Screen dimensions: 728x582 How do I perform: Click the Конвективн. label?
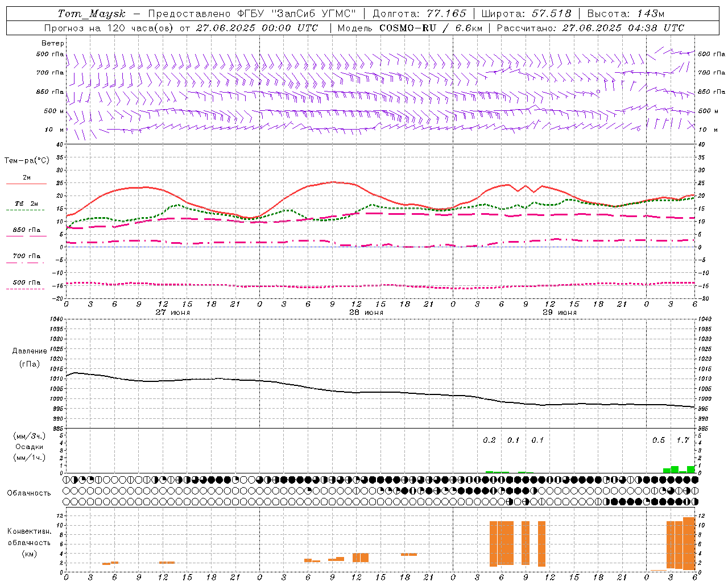click(30, 531)
